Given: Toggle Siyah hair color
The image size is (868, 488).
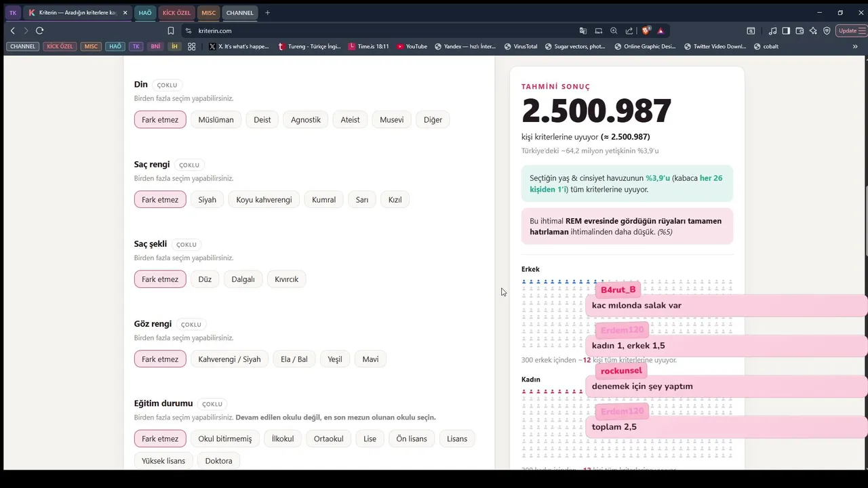Looking at the screenshot, I should pyautogui.click(x=207, y=200).
